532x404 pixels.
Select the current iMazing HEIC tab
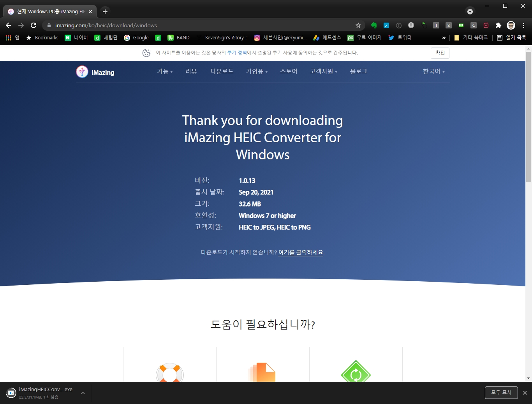(x=50, y=12)
